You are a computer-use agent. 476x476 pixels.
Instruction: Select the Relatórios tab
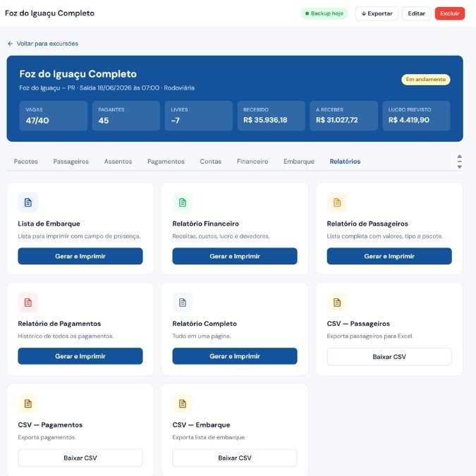point(345,161)
